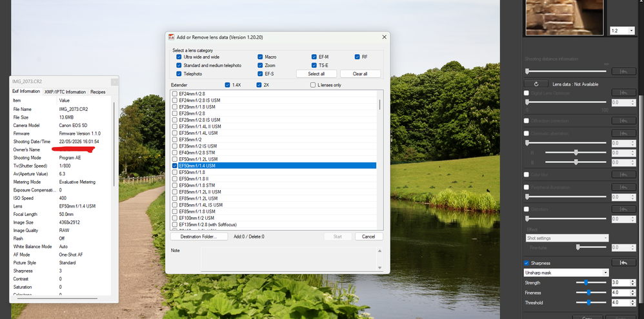Click the Fineness slider

tap(591, 293)
